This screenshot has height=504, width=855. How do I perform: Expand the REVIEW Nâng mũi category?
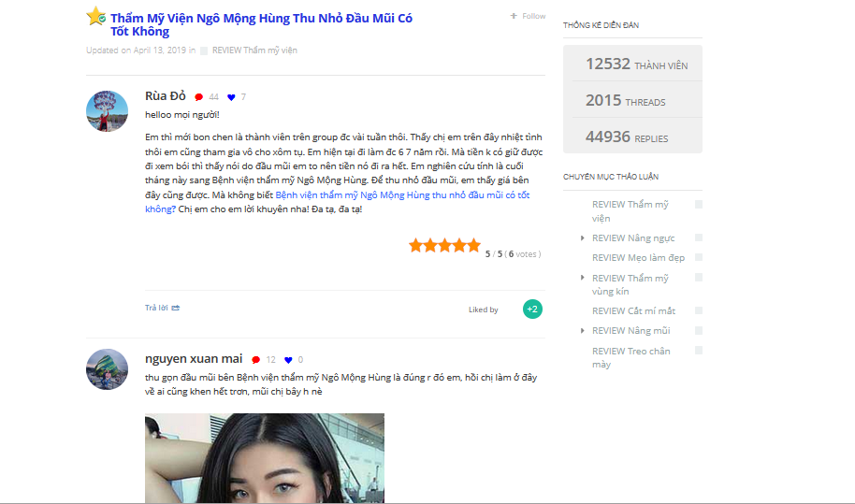[x=583, y=331]
